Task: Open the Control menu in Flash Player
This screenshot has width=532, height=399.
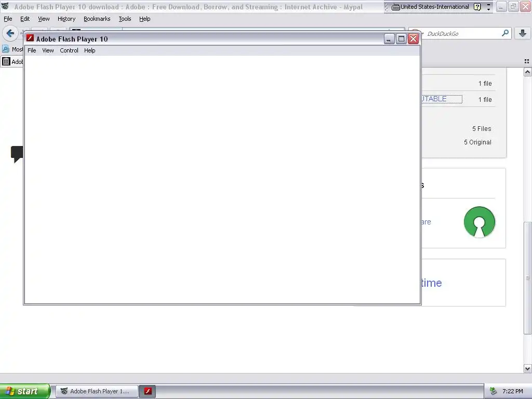Action: (x=69, y=50)
